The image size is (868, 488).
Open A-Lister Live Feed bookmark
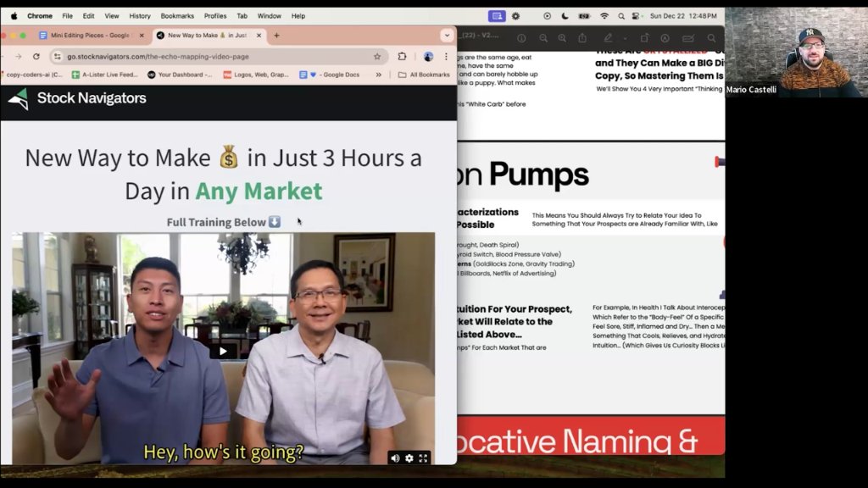pos(104,75)
